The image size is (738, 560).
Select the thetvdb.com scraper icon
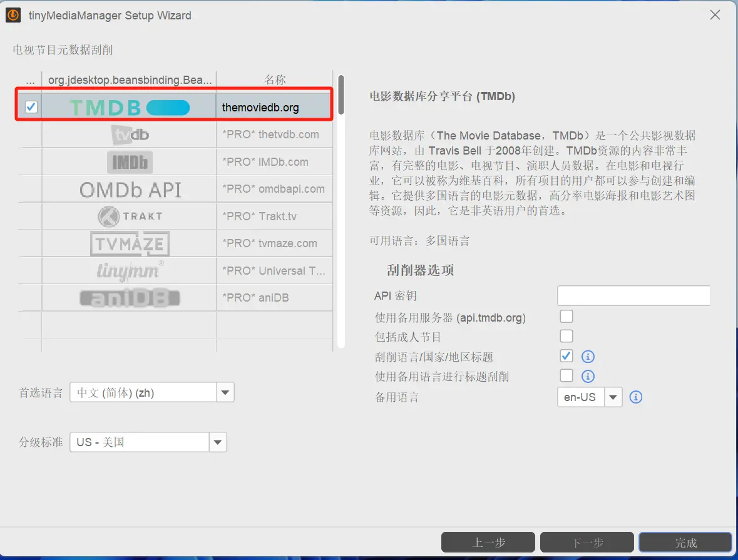click(x=129, y=134)
